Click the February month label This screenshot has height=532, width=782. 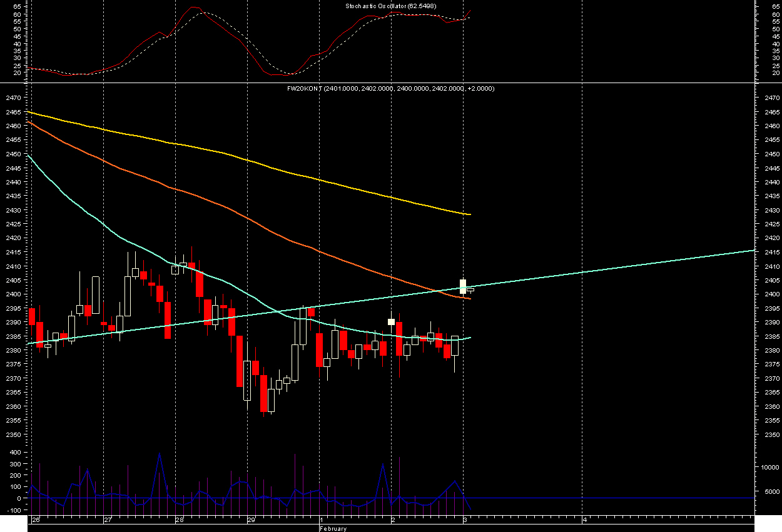click(x=332, y=528)
